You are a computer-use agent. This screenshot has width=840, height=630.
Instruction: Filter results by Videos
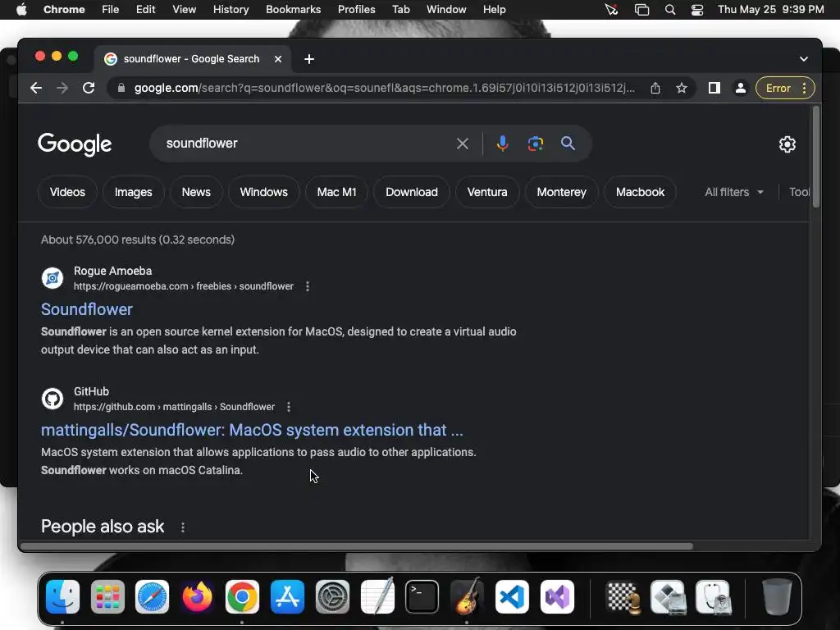[67, 192]
